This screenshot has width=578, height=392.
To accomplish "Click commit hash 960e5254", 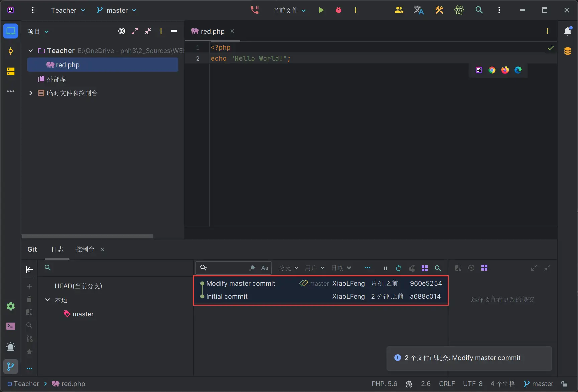I will 426,283.
